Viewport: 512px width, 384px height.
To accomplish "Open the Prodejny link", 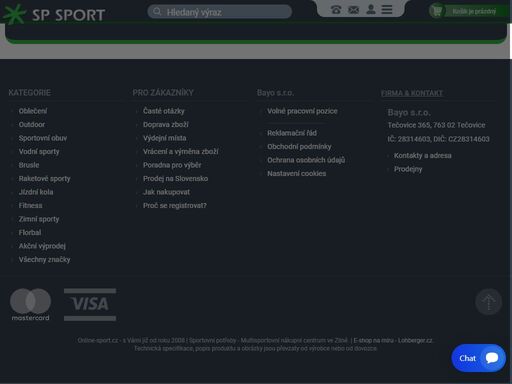I will tap(408, 169).
